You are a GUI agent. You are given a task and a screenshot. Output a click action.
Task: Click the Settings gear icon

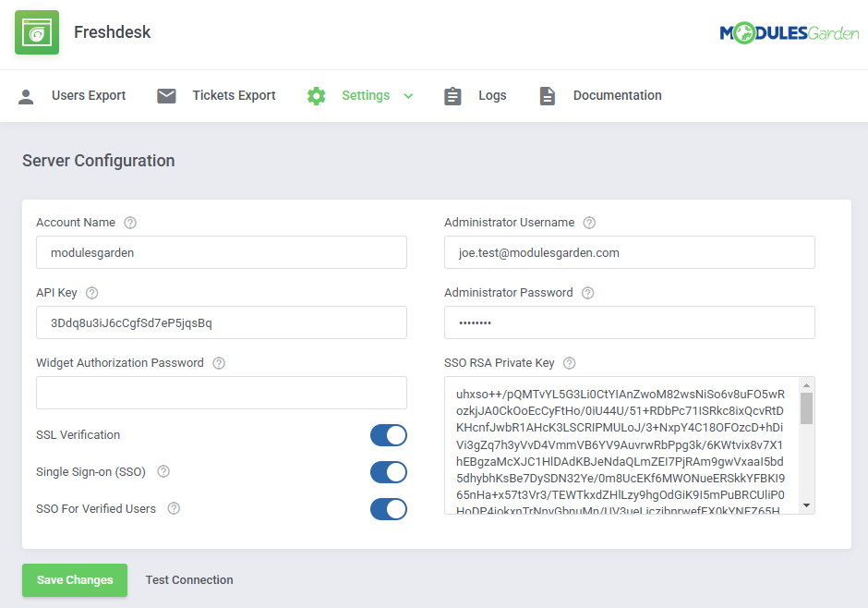pos(316,96)
